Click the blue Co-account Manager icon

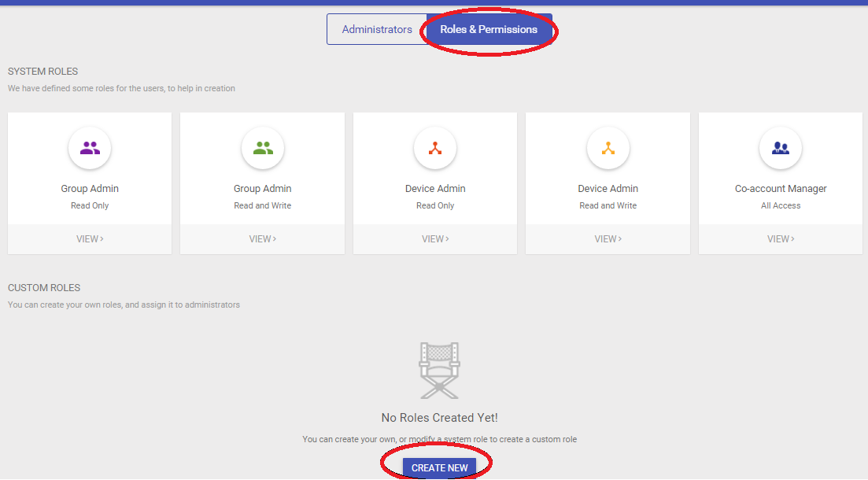781,148
